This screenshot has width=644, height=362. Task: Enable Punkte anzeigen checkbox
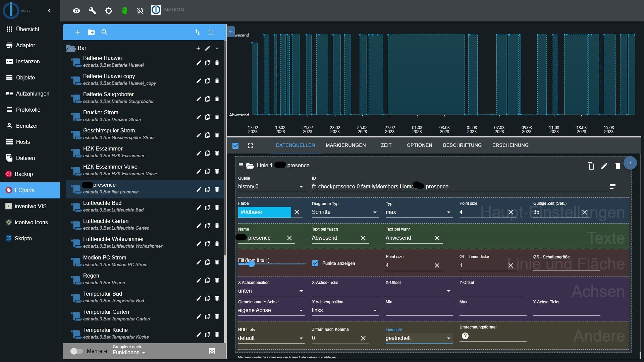(x=315, y=263)
